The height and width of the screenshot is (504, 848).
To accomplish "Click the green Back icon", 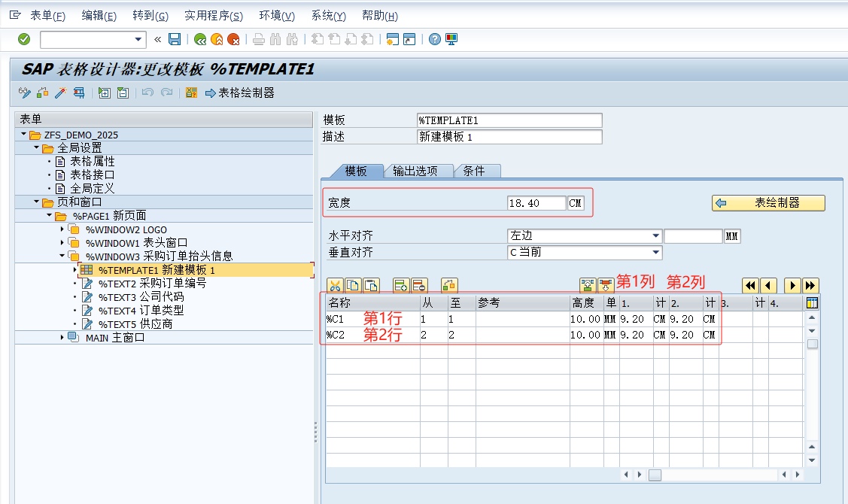I will [x=200, y=39].
